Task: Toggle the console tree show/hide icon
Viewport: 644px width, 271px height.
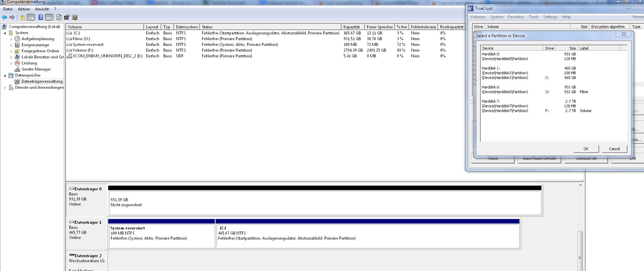Action: pyautogui.click(x=30, y=17)
